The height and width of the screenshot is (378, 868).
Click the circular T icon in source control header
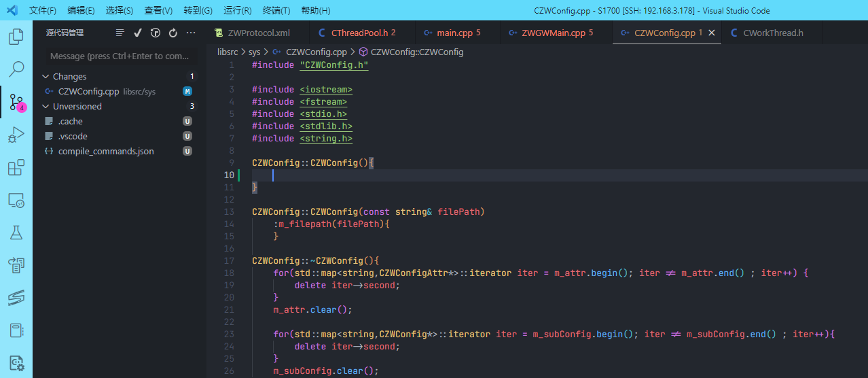coord(156,33)
